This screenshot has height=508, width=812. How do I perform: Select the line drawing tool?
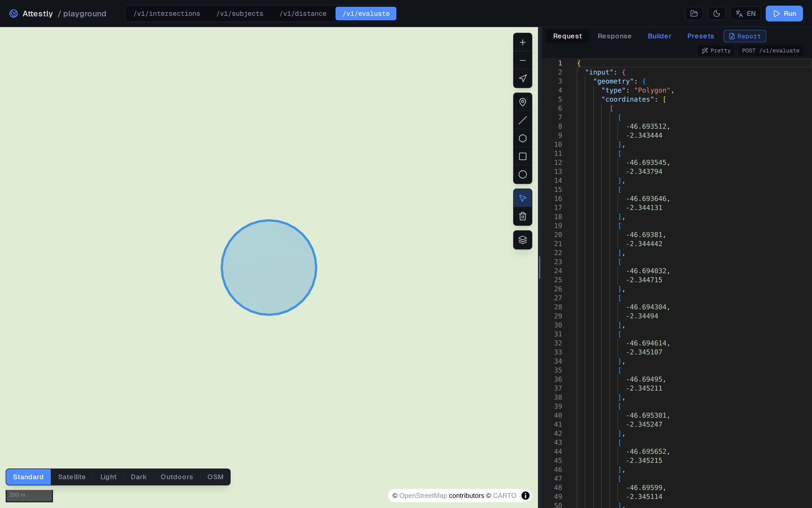pos(522,120)
